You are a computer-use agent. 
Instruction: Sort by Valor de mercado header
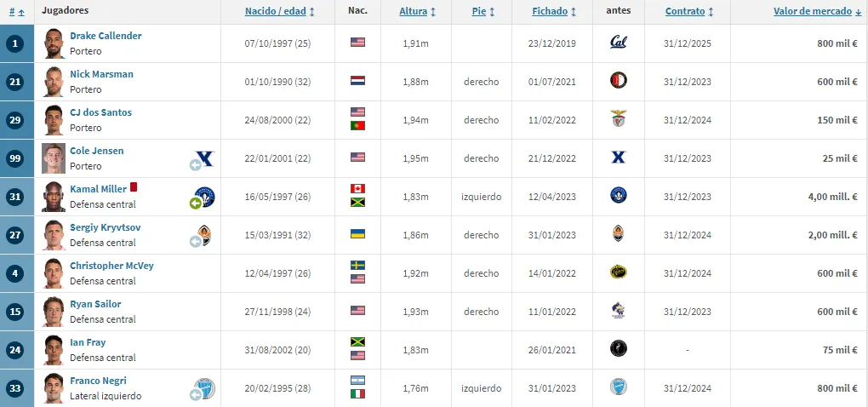pyautogui.click(x=815, y=12)
